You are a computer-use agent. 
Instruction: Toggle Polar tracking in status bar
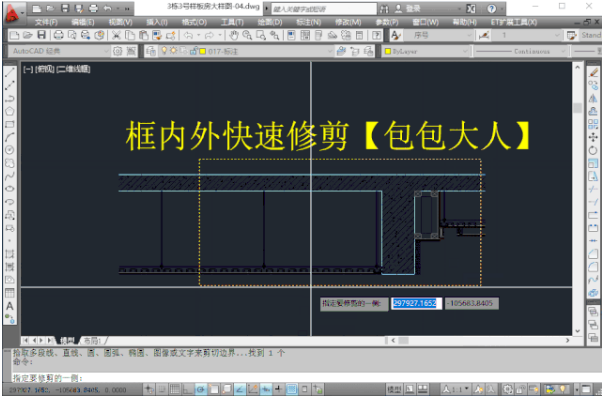[201, 389]
